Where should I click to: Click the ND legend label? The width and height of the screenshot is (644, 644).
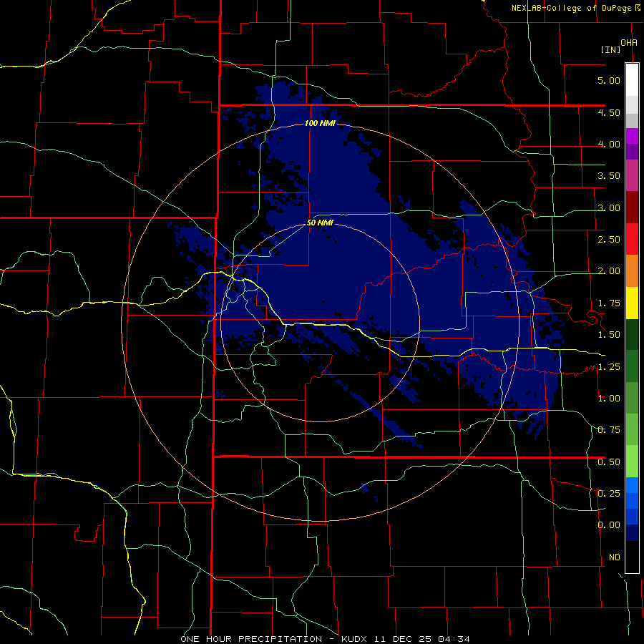pyautogui.click(x=615, y=557)
